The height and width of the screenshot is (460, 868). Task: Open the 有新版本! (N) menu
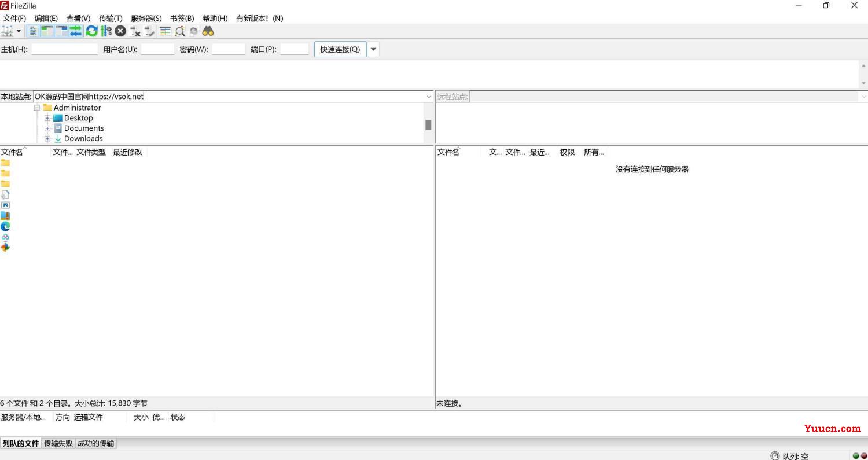(x=260, y=19)
